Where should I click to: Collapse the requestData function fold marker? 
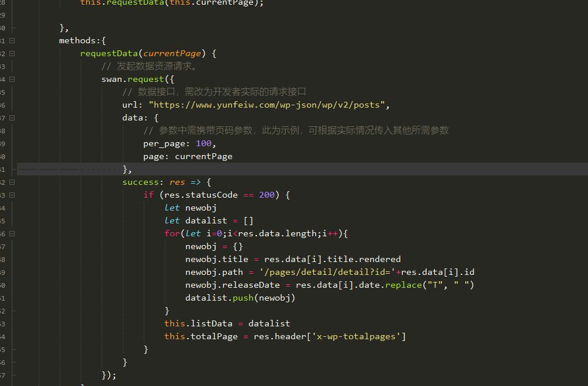point(12,54)
